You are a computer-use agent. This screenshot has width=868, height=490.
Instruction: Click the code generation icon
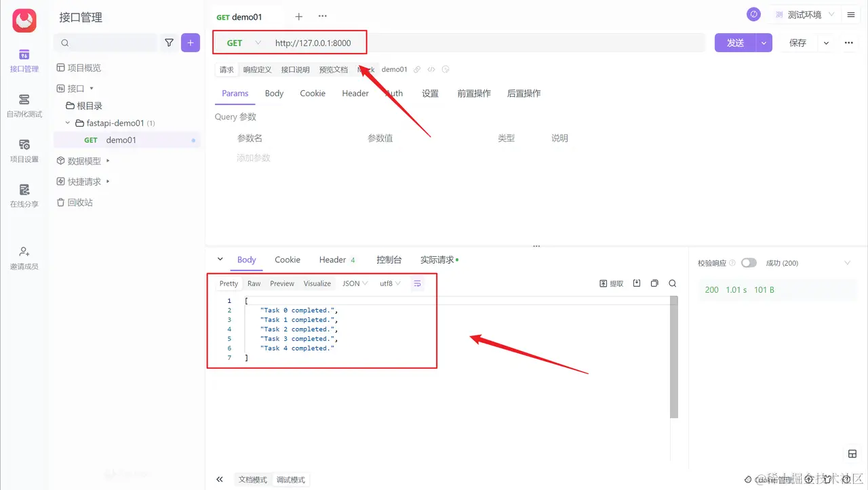(x=431, y=69)
